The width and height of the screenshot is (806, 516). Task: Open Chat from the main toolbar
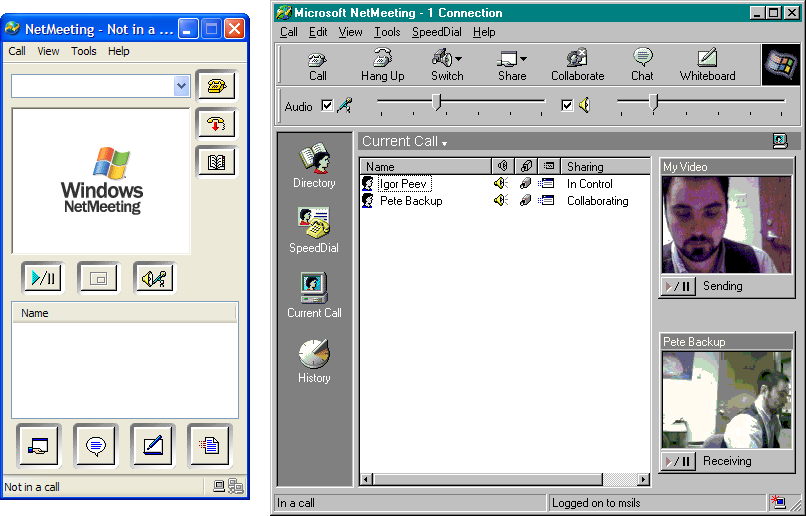(642, 65)
